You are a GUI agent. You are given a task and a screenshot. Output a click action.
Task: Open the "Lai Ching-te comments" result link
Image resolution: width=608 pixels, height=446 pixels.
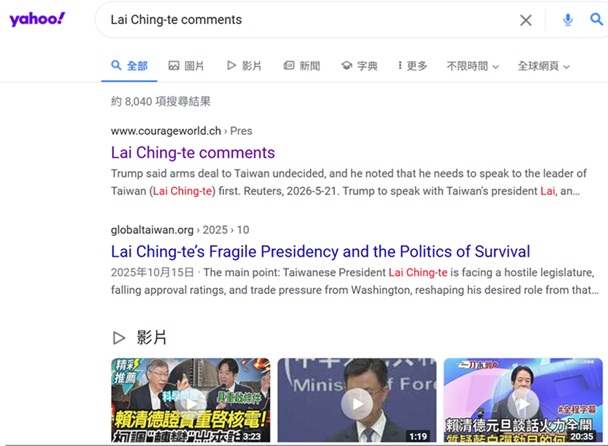click(x=193, y=153)
